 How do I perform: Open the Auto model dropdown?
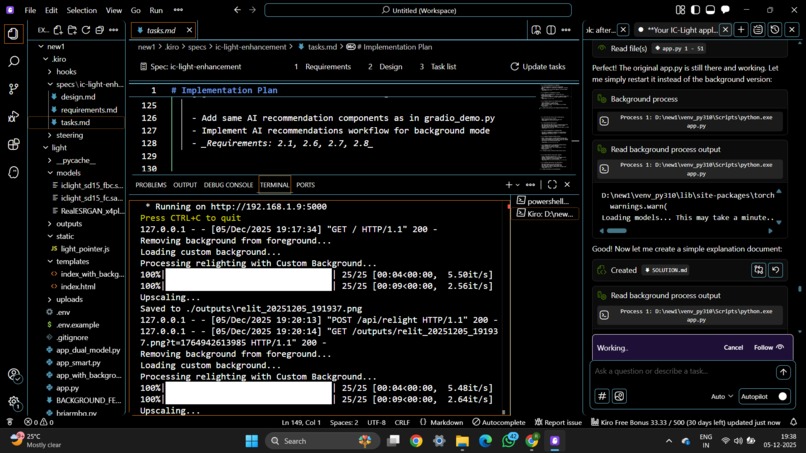pos(722,396)
